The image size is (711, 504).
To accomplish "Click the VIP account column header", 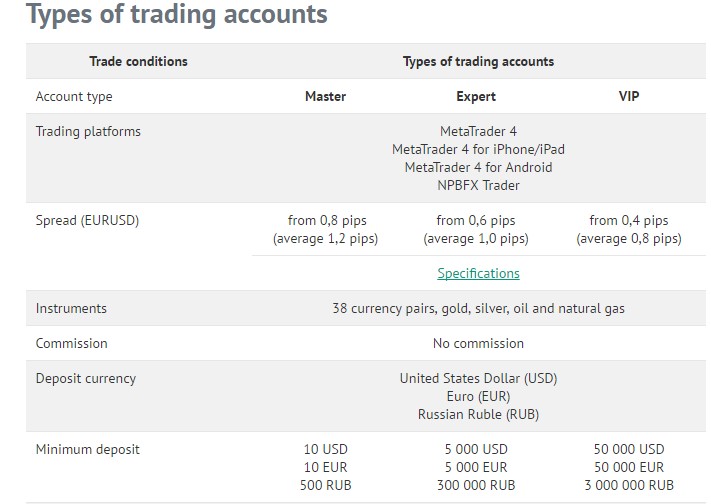I will coord(629,96).
